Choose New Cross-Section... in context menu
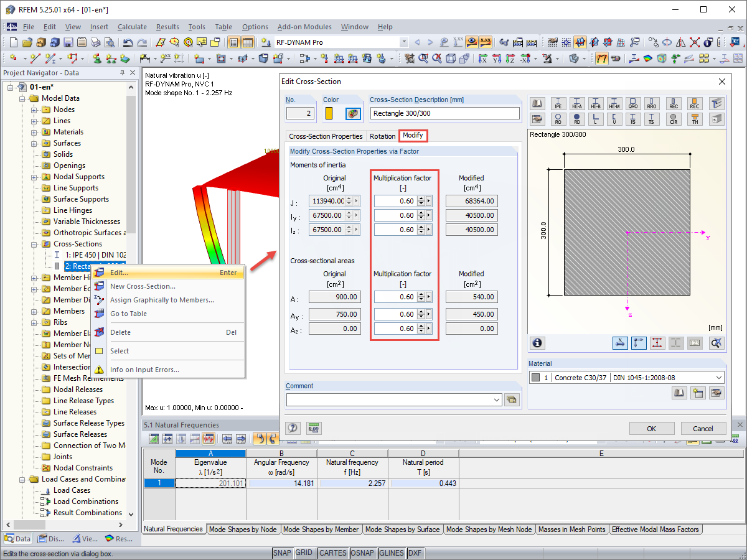 point(168,286)
